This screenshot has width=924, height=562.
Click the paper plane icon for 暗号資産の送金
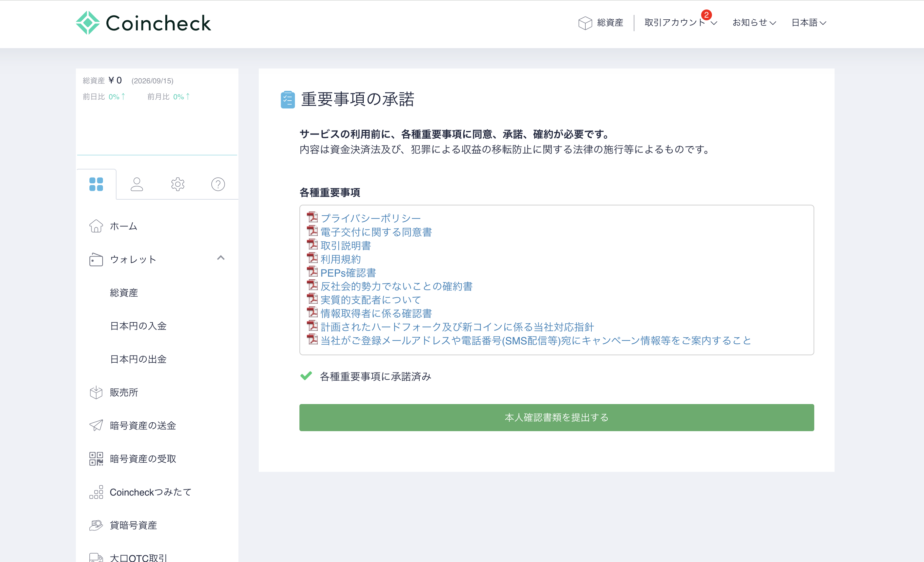point(96,425)
